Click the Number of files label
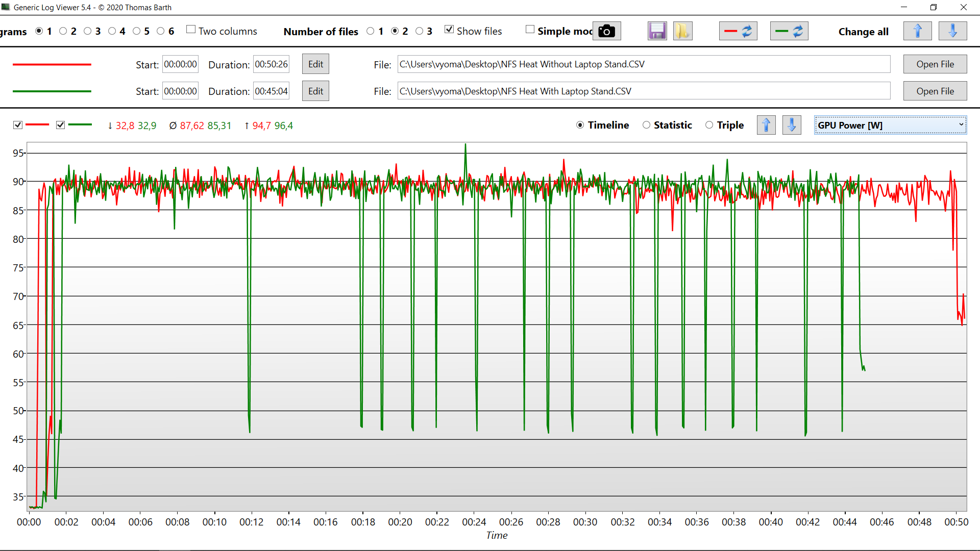The height and width of the screenshot is (551, 980). point(321,32)
